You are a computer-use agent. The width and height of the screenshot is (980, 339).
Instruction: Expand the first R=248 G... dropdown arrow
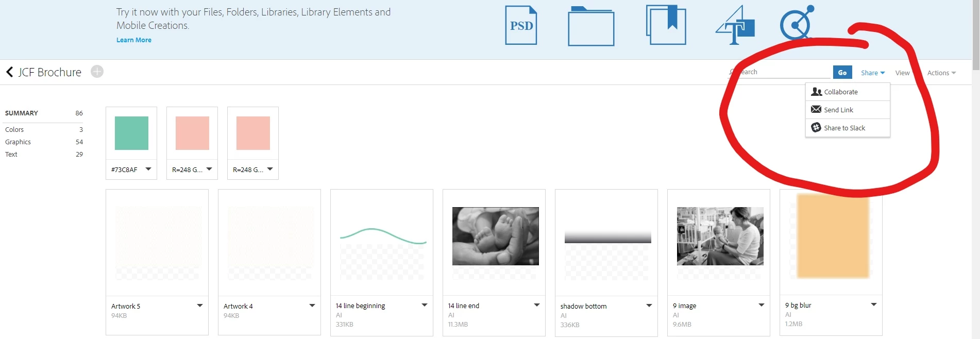(x=209, y=169)
